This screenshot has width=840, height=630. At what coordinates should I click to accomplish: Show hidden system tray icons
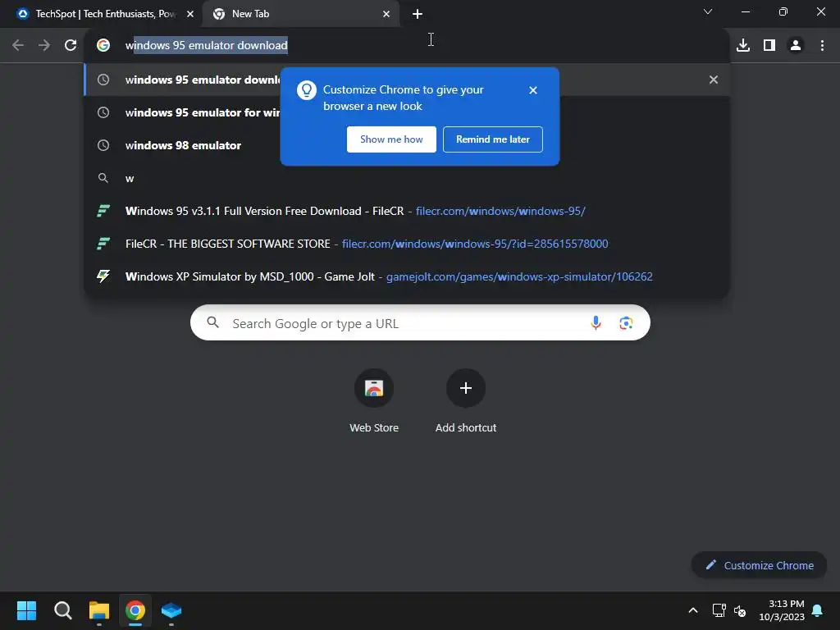click(x=692, y=610)
